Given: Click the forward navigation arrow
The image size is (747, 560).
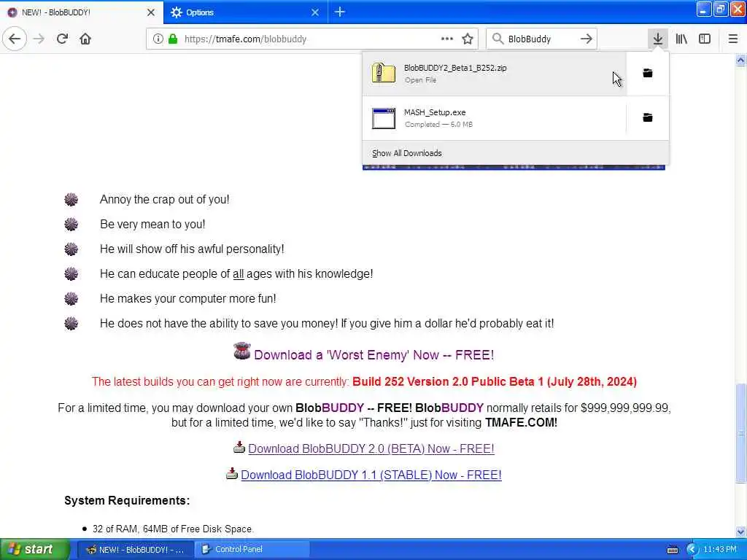Looking at the screenshot, I should coord(39,39).
